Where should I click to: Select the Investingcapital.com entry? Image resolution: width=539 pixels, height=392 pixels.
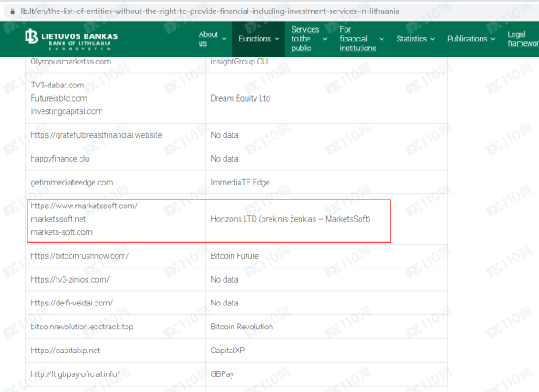[x=66, y=111]
